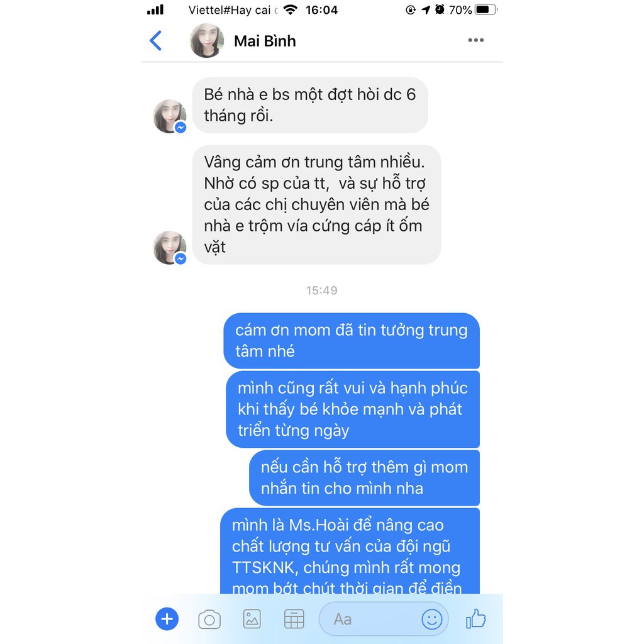
Task: Open the camera icon
Action: tap(209, 619)
